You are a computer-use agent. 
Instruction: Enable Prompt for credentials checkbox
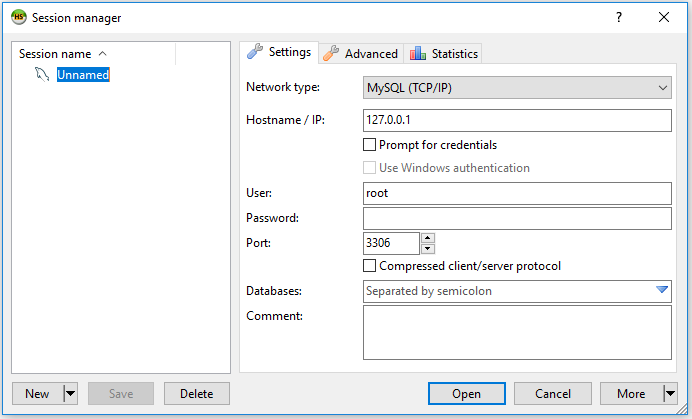[369, 145]
